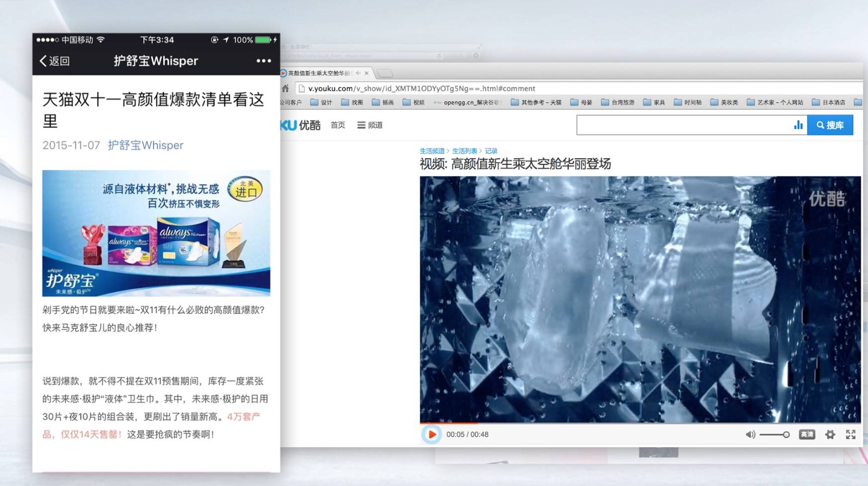Open the 其他参考－天猫 bookmark folder
The image size is (868, 486).
click(x=536, y=102)
